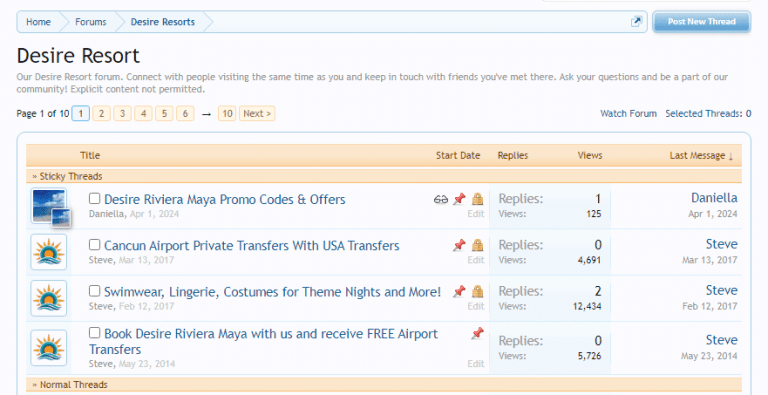Click last message date May 23, 2014
Screen dimensions: 768x395
point(709,356)
